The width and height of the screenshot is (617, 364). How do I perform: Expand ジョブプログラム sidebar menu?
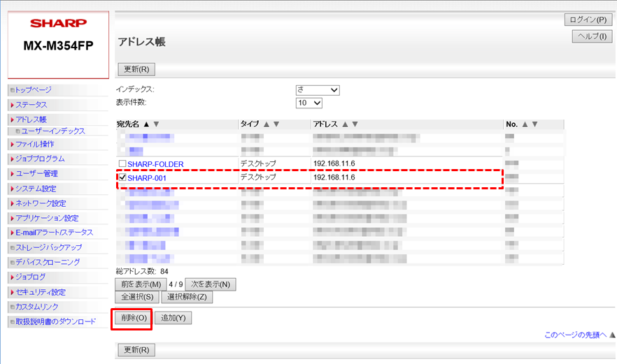point(40,159)
